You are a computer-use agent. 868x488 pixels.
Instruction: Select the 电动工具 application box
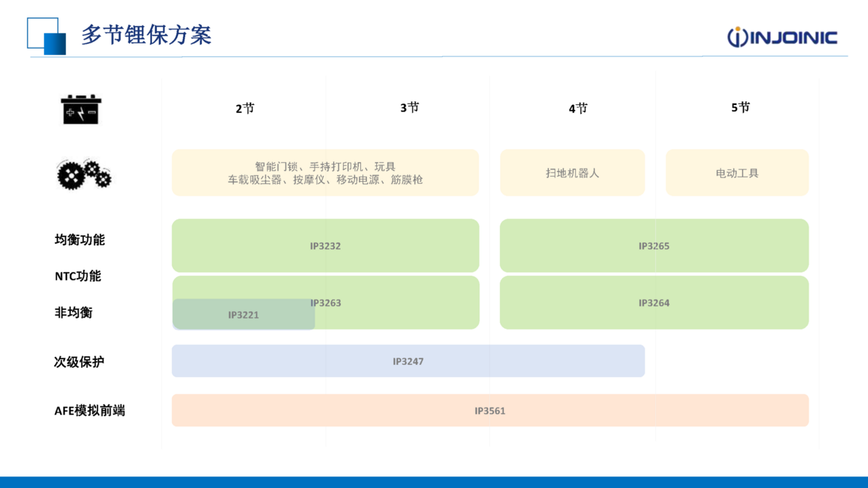[737, 173]
